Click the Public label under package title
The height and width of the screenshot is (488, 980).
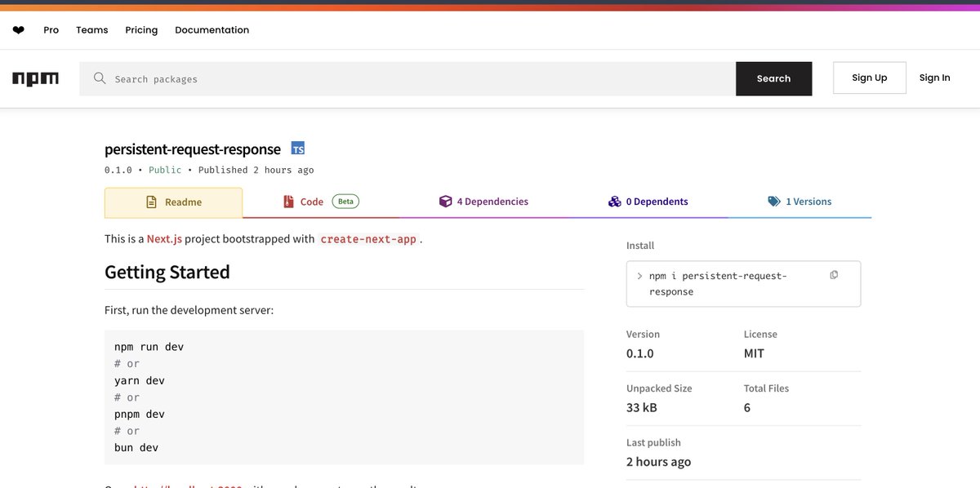[165, 170]
